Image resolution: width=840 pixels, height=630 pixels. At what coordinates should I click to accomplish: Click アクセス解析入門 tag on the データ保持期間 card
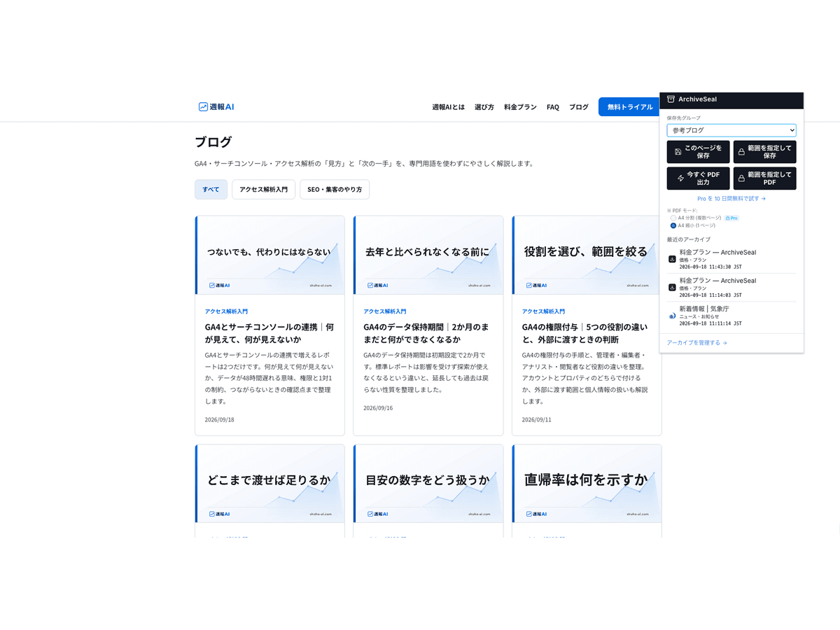384,311
